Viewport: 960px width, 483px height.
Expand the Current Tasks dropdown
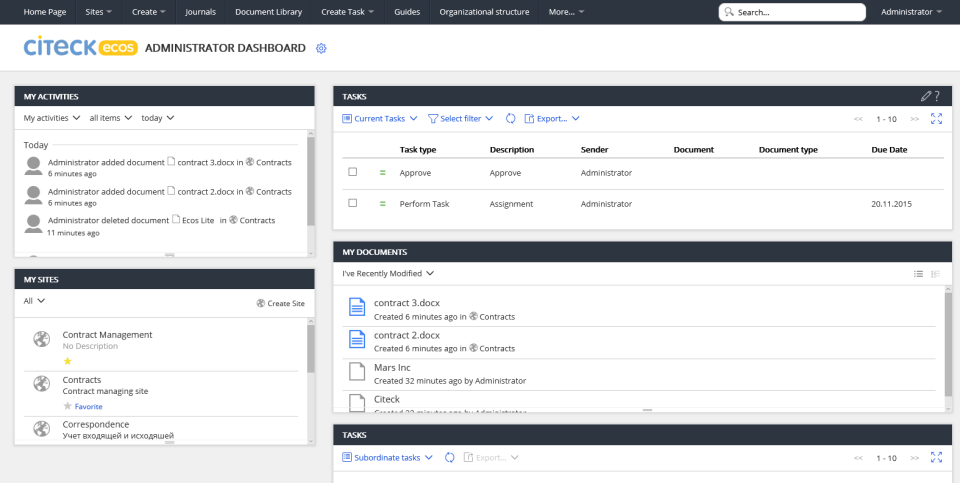[x=380, y=118]
